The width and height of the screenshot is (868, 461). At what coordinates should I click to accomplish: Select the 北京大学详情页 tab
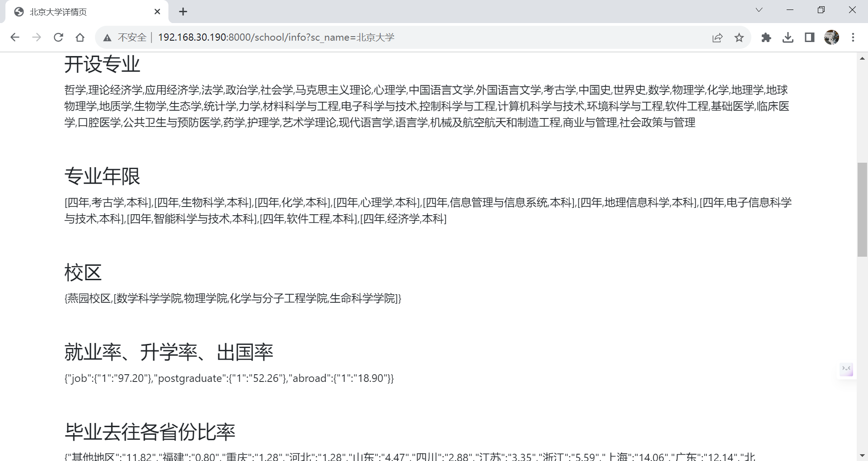[87, 12]
